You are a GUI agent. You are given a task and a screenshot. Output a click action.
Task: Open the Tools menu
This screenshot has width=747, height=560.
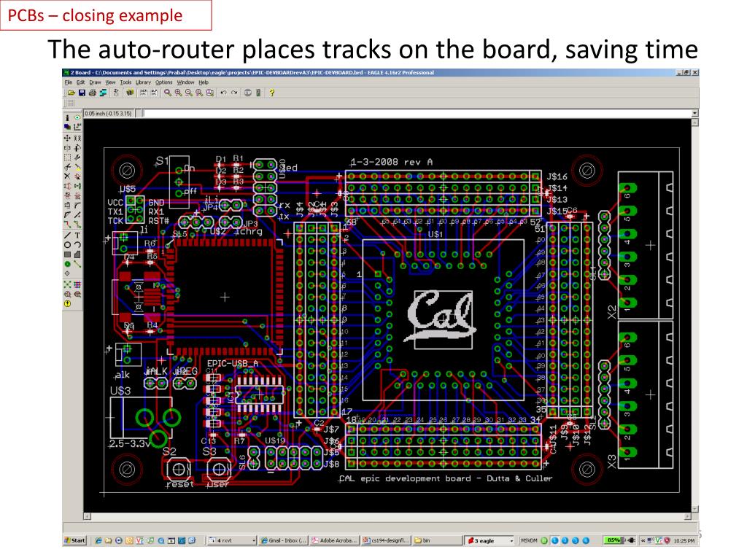click(x=125, y=82)
